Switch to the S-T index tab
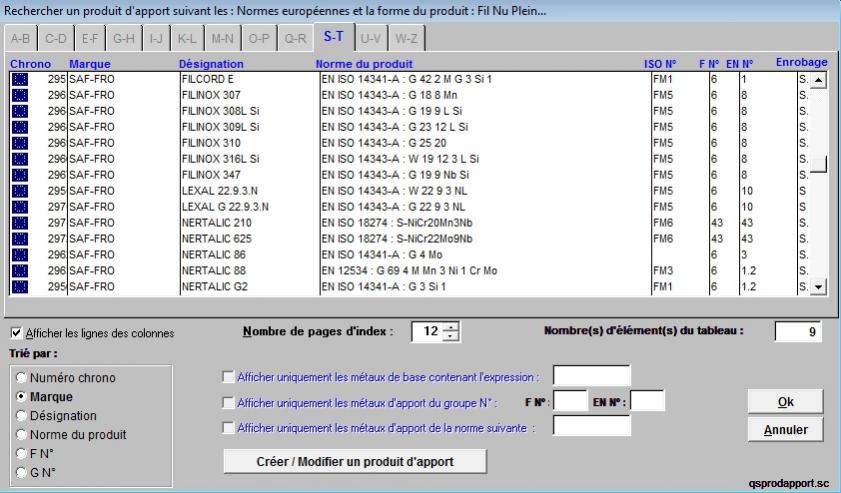 (334, 38)
